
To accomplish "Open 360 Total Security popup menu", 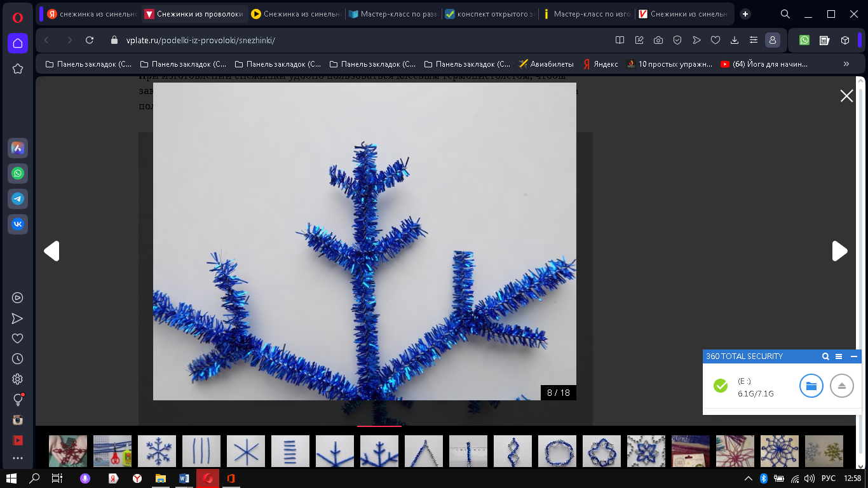I will [x=839, y=356].
